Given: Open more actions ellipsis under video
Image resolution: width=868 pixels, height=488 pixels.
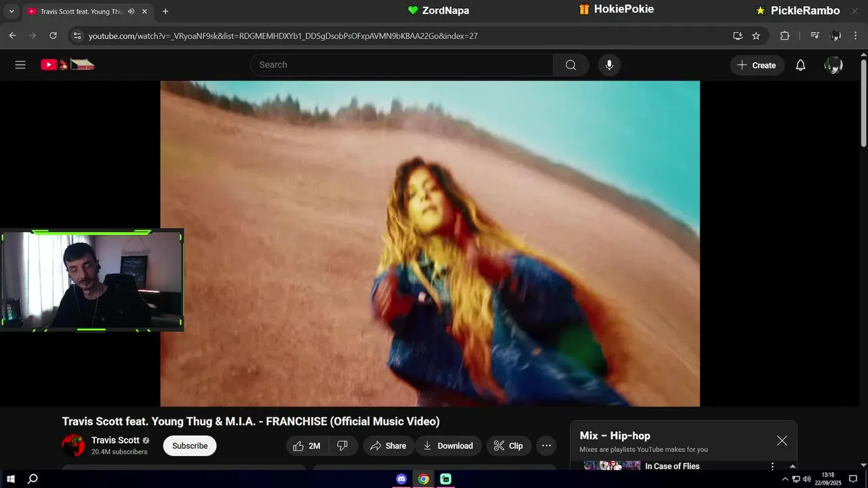Looking at the screenshot, I should tap(547, 445).
